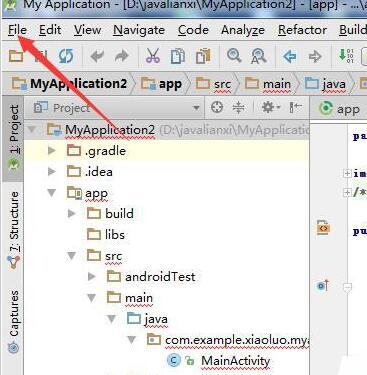
Task: Collapse the main folder
Action: [x=92, y=298]
